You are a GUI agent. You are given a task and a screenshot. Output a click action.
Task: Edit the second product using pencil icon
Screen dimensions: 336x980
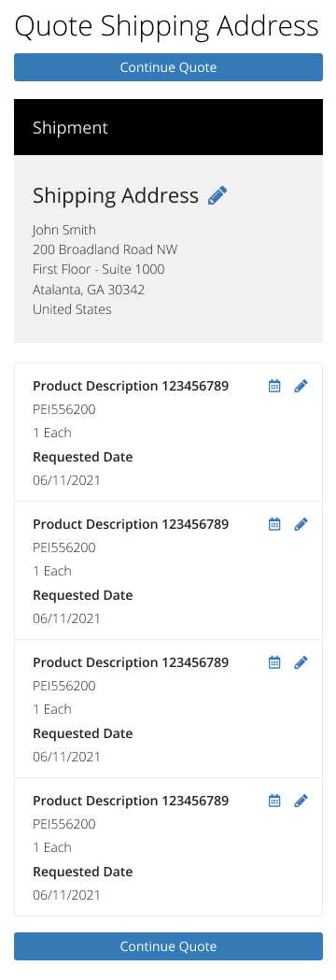click(301, 524)
